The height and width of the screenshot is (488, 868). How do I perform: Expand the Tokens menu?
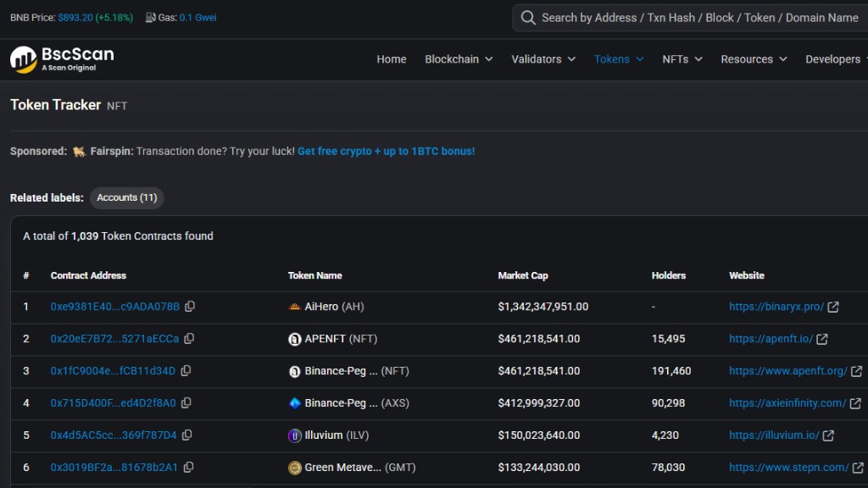point(619,59)
